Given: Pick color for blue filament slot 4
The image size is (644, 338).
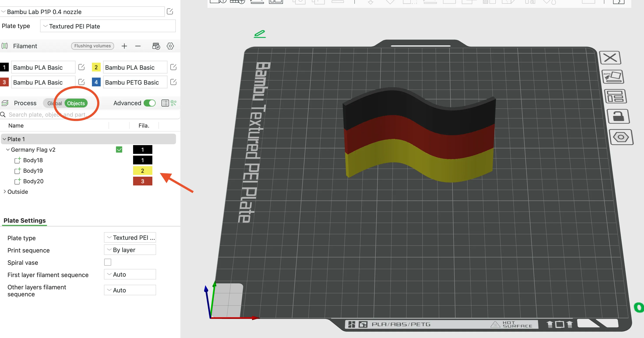Looking at the screenshot, I should coord(96,82).
